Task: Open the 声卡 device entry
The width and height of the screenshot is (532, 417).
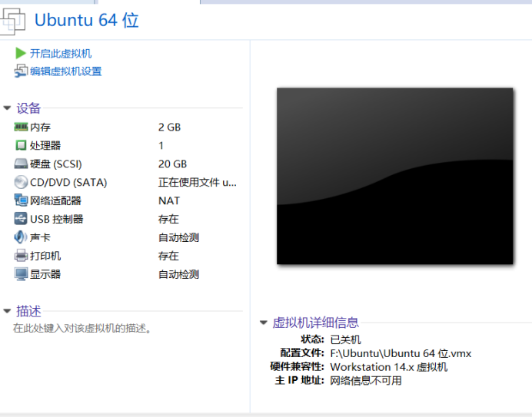Action: 40,237
